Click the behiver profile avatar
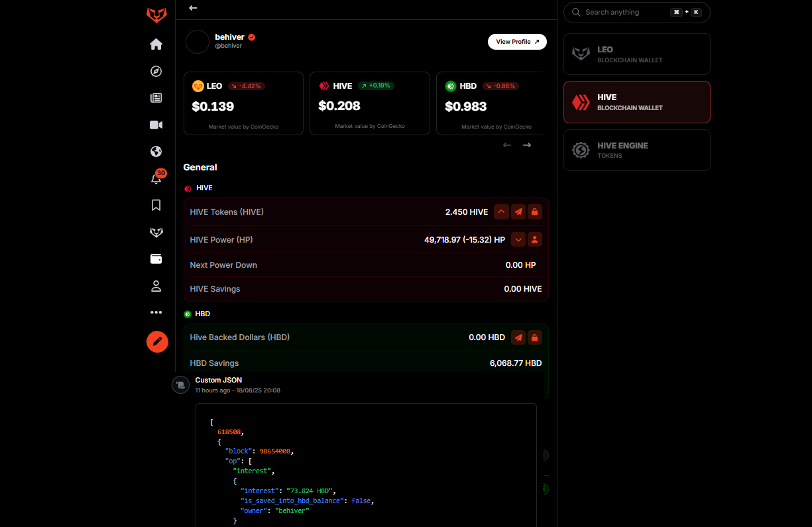The image size is (812, 527). (x=198, y=42)
